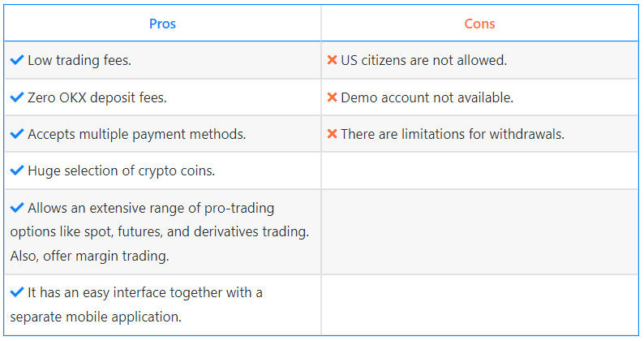Screen dimensions: 644x341
Task: Click the checkmark beside Accepts multiple payment methods
Action: click(x=17, y=134)
